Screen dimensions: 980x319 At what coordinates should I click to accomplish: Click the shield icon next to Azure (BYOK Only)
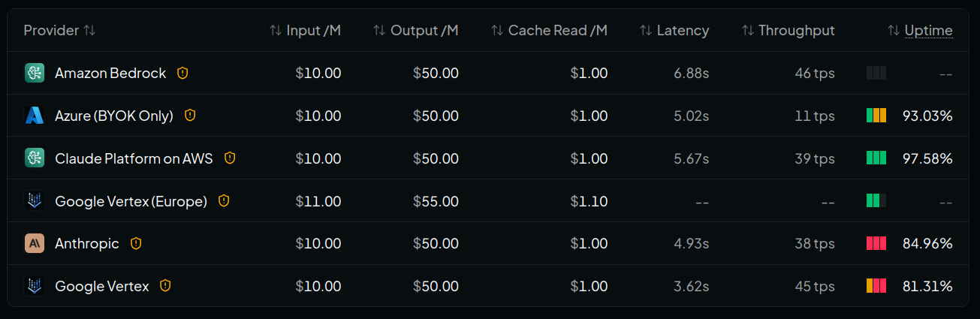click(x=190, y=116)
